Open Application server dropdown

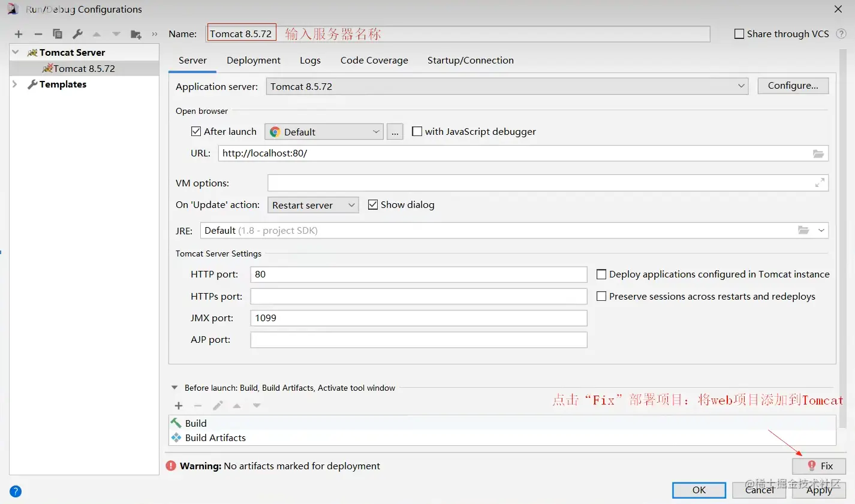[x=507, y=86]
